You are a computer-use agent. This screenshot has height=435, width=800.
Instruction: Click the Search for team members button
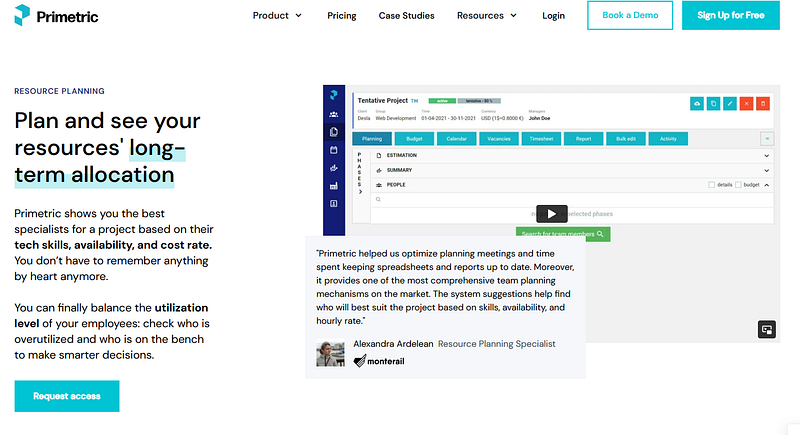pos(563,234)
